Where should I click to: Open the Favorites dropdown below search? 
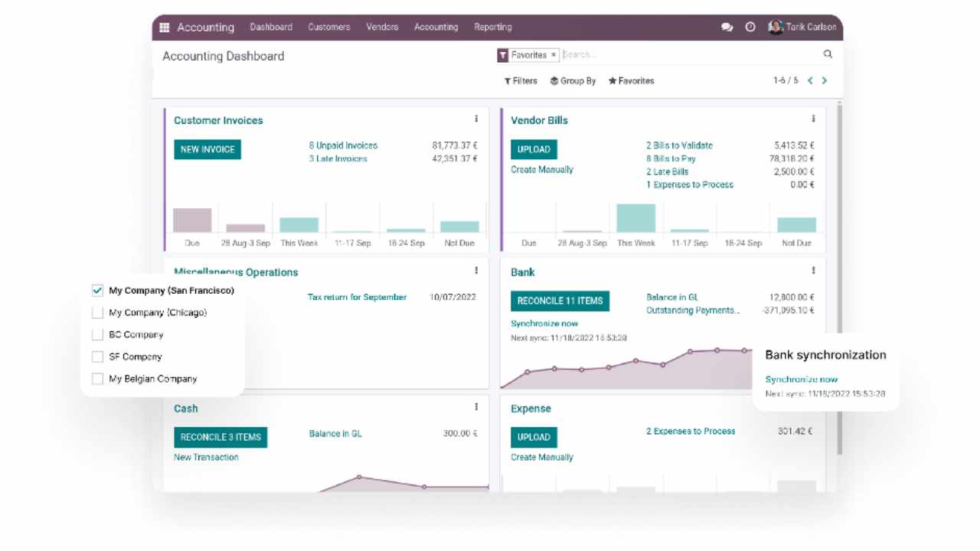point(631,81)
